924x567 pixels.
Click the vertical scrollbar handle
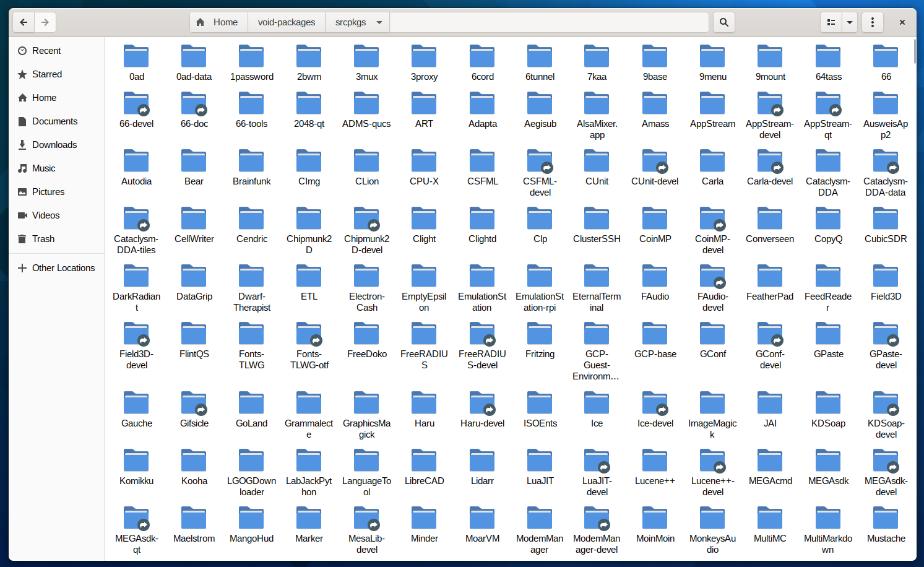point(914,51)
